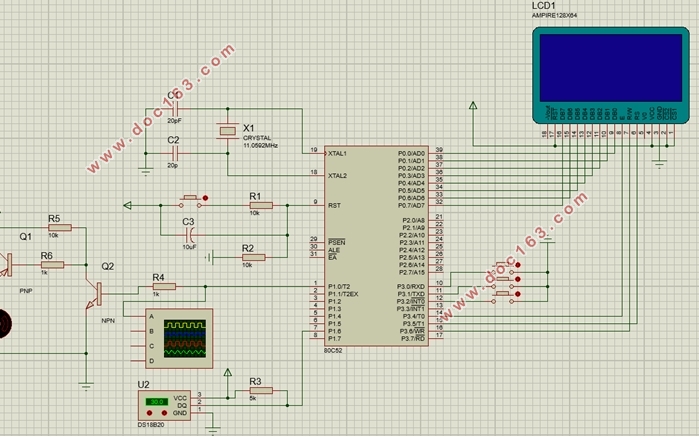The height and width of the screenshot is (437, 699).
Task: Select resistor R3 5k
Action: (261, 391)
